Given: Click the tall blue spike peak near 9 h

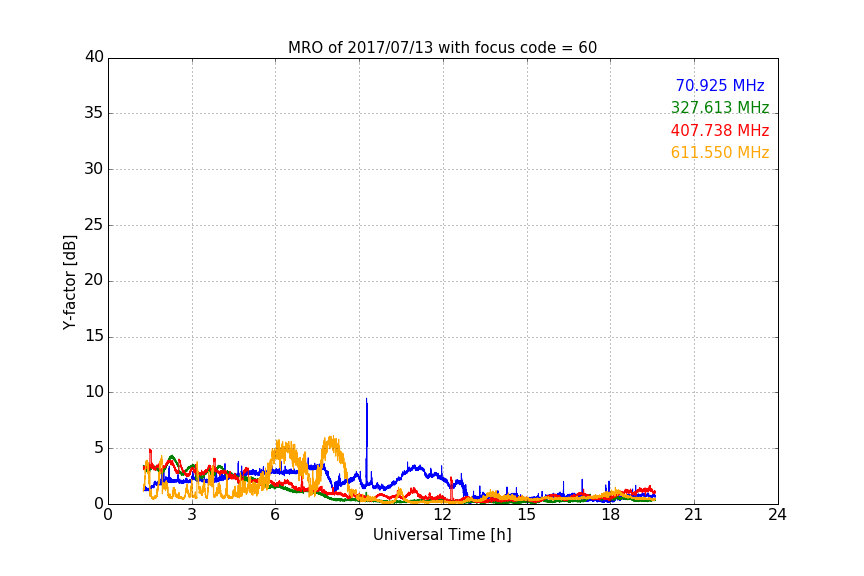Looking at the screenshot, I should pyautogui.click(x=366, y=399).
